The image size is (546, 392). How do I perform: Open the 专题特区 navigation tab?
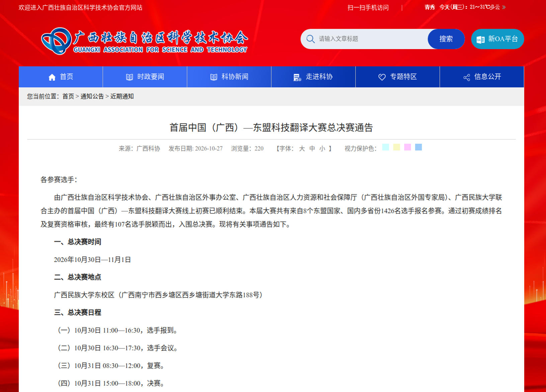coord(397,77)
